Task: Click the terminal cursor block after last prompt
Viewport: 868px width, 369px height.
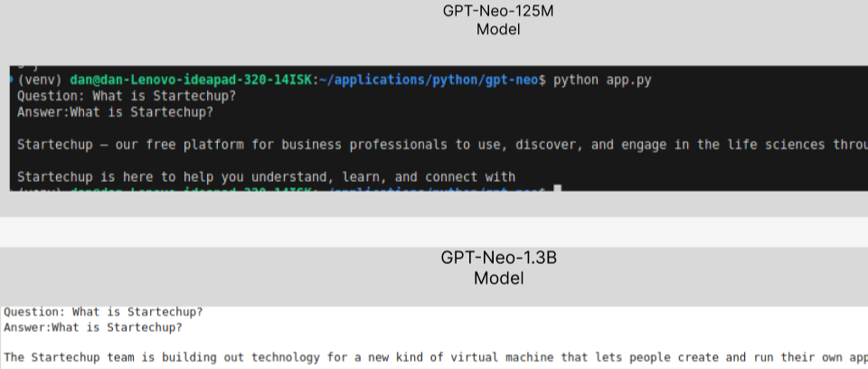Action: pos(558,188)
